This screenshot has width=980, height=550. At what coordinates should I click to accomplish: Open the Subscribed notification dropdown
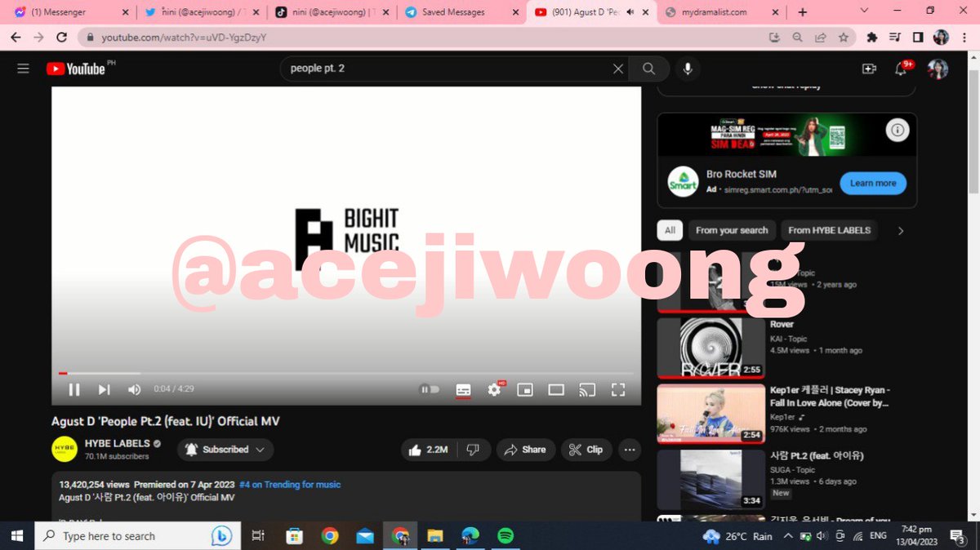tap(225, 450)
